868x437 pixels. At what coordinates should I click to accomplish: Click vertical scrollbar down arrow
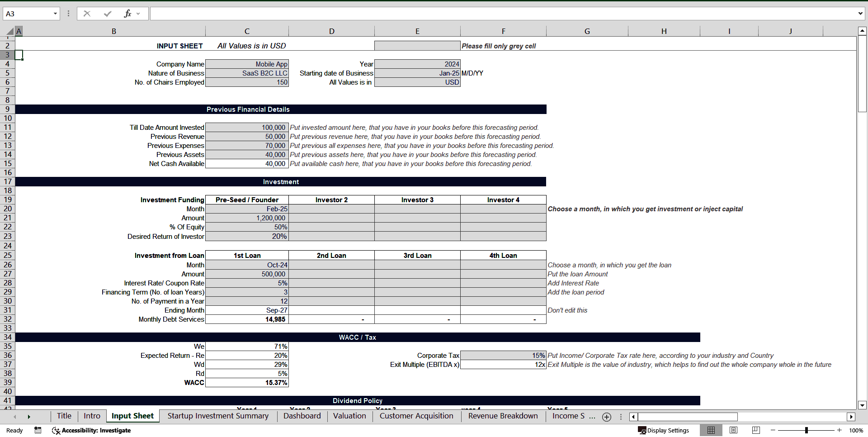[862, 405]
